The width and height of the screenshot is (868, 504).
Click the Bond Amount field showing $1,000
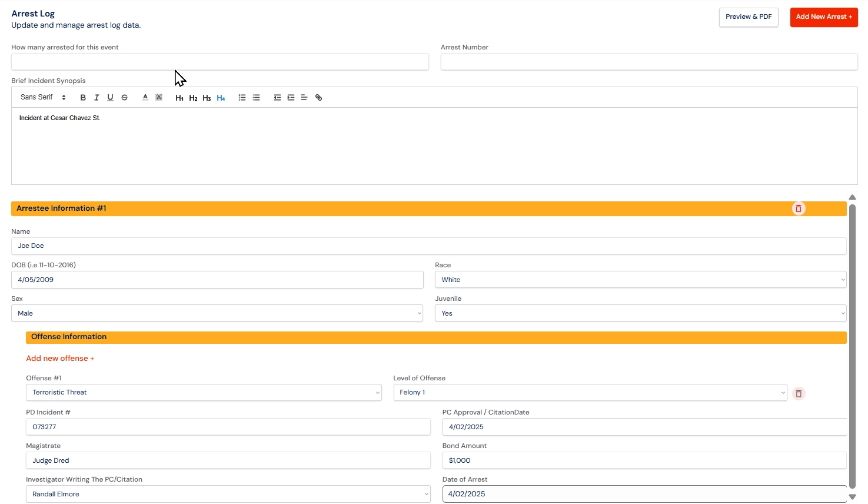[644, 460]
